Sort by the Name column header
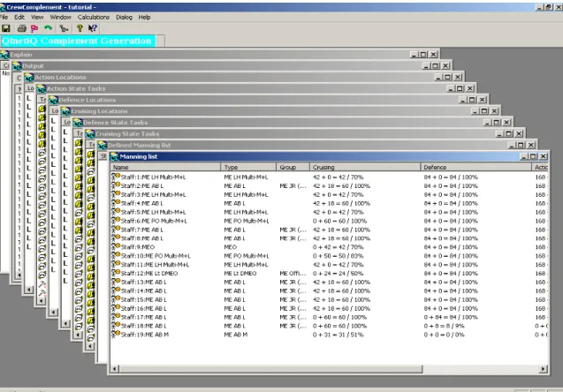Image resolution: width=563 pixels, height=392 pixels. (x=165, y=167)
